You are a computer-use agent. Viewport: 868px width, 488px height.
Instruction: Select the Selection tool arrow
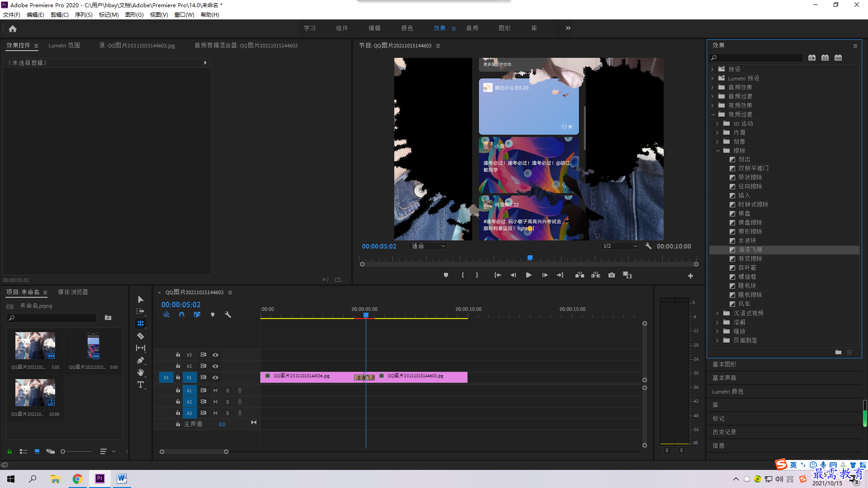point(141,300)
